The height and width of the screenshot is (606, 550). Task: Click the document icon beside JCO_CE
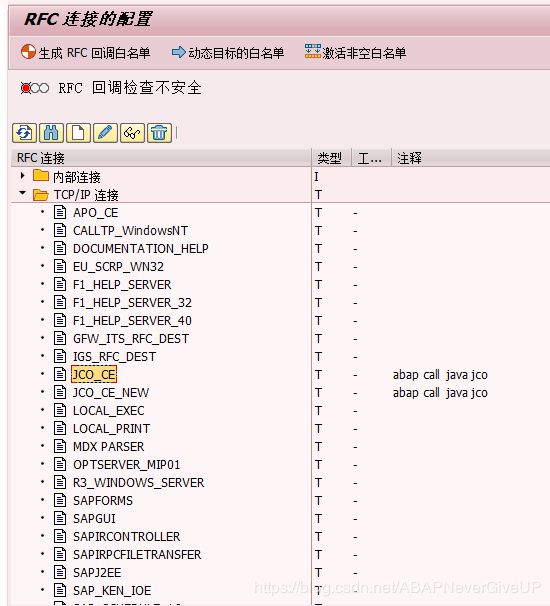[x=60, y=374]
